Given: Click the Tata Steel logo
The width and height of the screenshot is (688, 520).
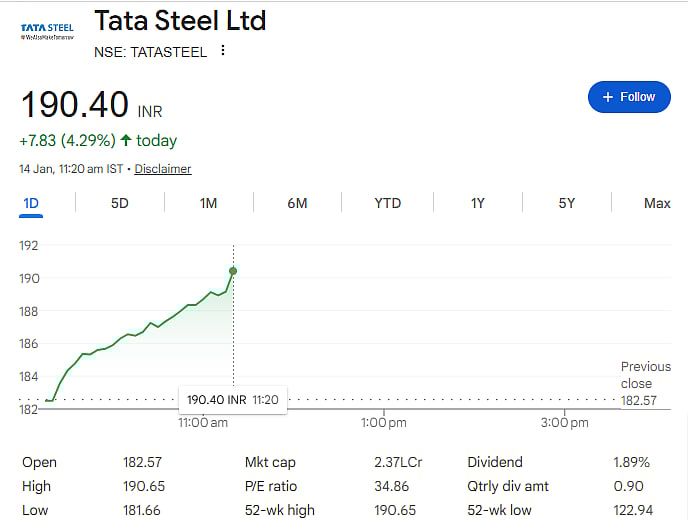Looking at the screenshot, I should [47, 31].
